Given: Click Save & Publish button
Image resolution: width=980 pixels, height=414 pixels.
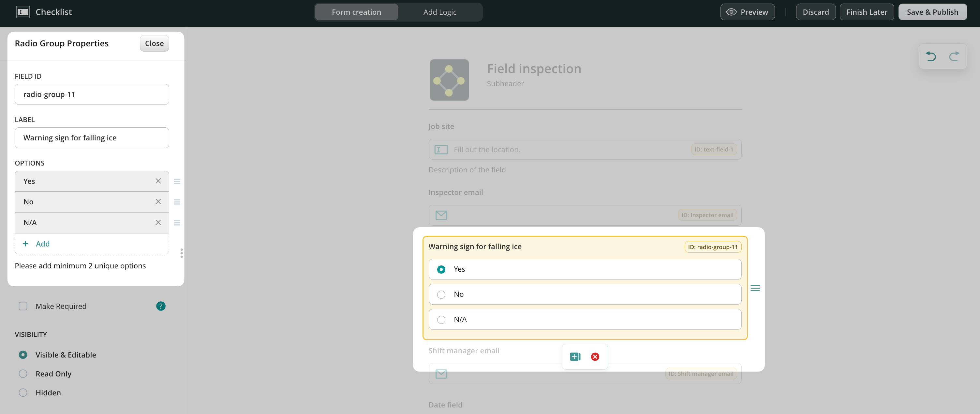Looking at the screenshot, I should pos(932,12).
